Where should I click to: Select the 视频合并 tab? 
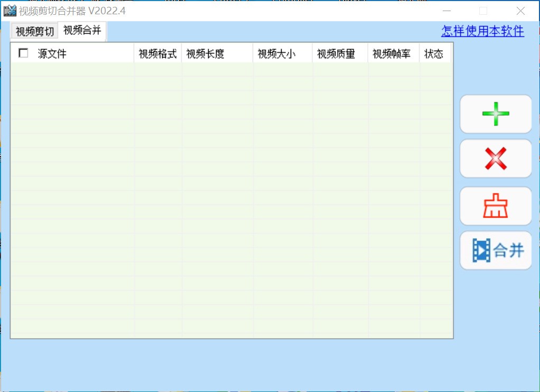[x=82, y=31]
